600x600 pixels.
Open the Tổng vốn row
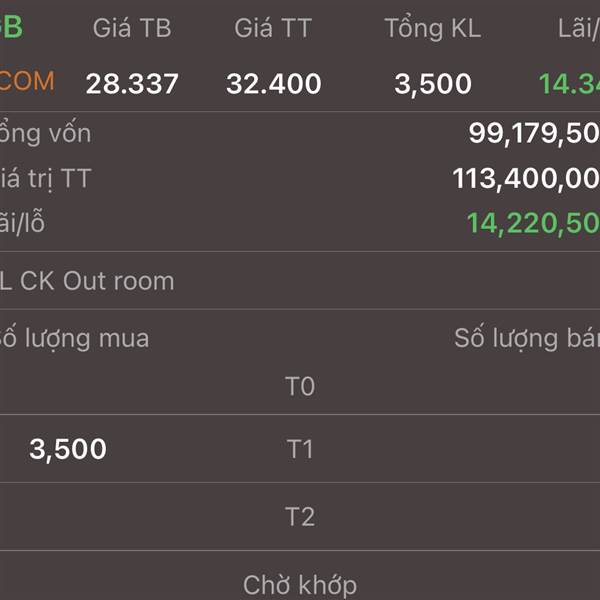pyautogui.click(x=300, y=134)
